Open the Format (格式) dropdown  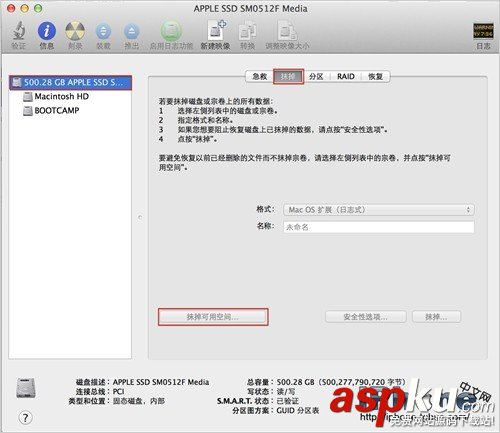click(x=379, y=210)
